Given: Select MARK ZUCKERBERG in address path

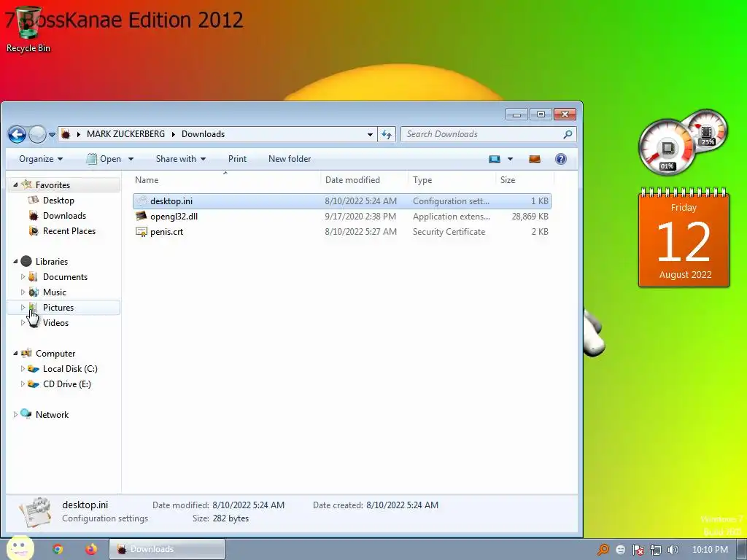Looking at the screenshot, I should pyautogui.click(x=125, y=134).
